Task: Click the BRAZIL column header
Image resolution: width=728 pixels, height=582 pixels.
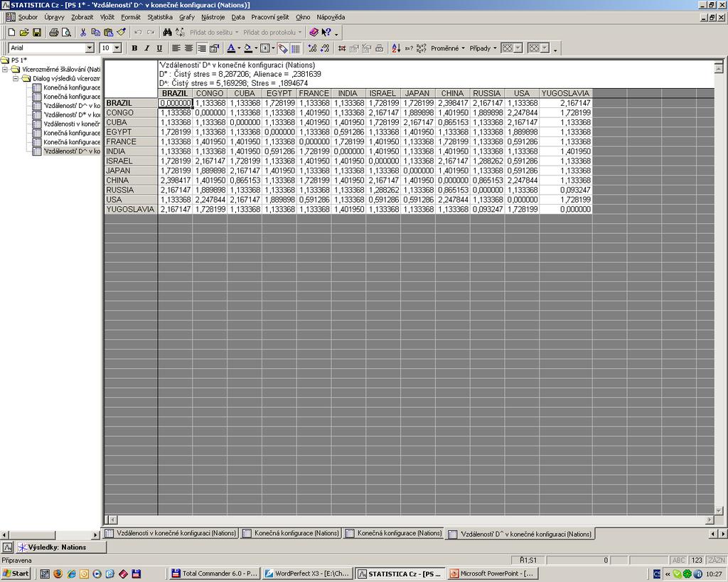Action: [x=175, y=93]
